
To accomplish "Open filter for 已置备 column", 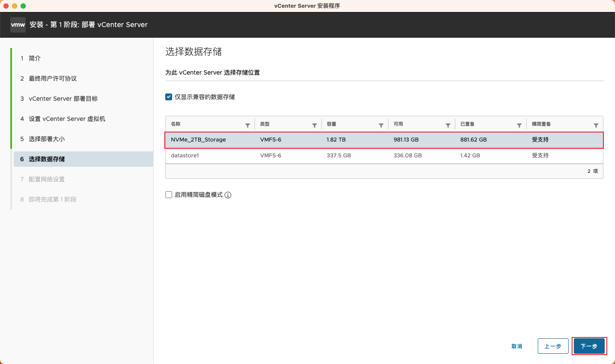I will [x=519, y=125].
